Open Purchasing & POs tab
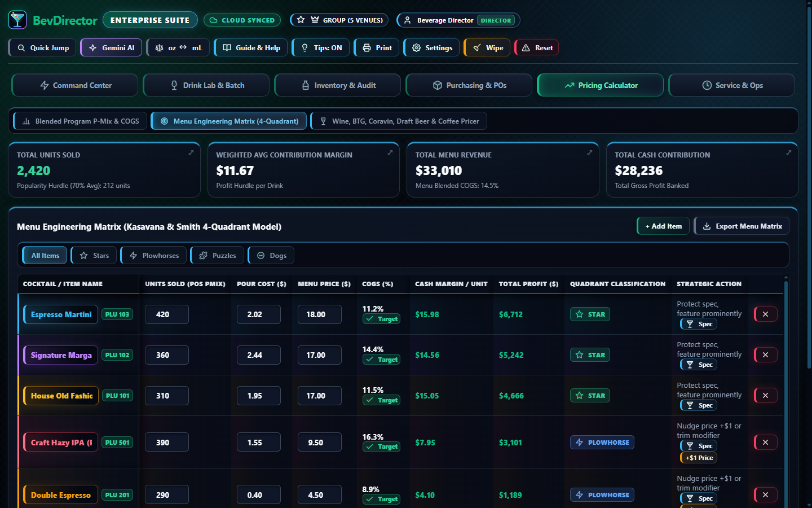 coord(469,85)
